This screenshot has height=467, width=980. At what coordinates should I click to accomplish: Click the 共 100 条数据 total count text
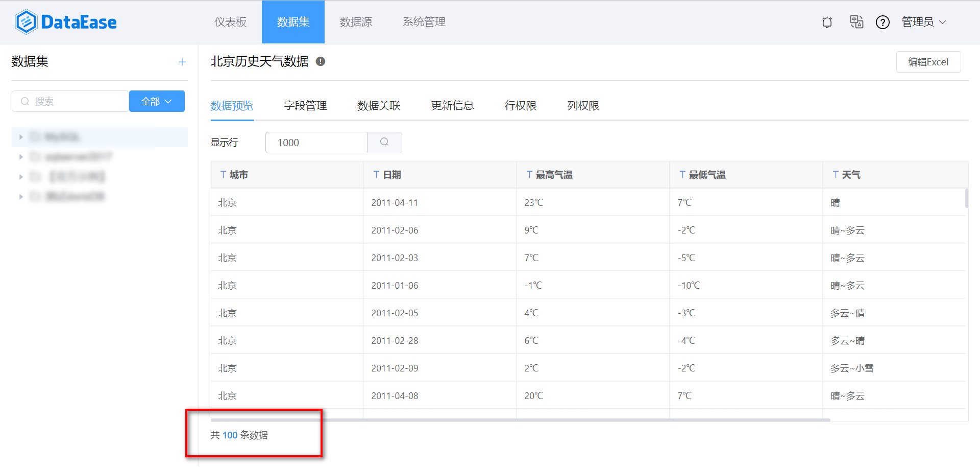239,435
